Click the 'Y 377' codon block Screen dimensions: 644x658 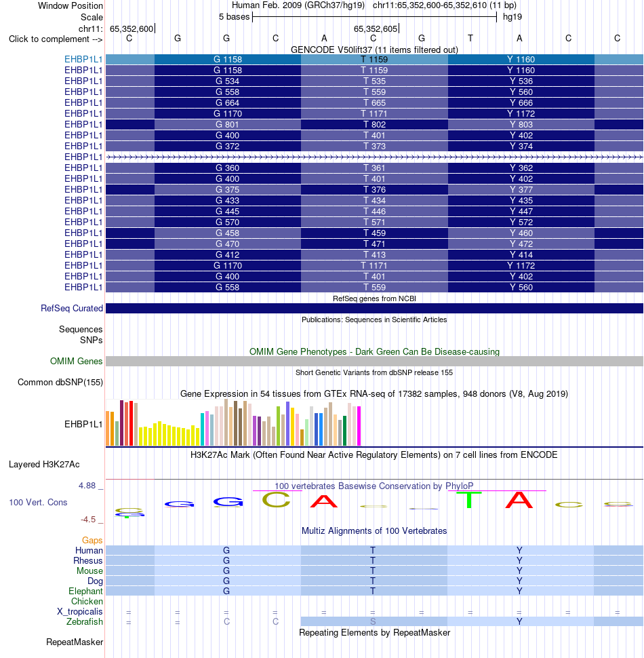pyautogui.click(x=521, y=190)
